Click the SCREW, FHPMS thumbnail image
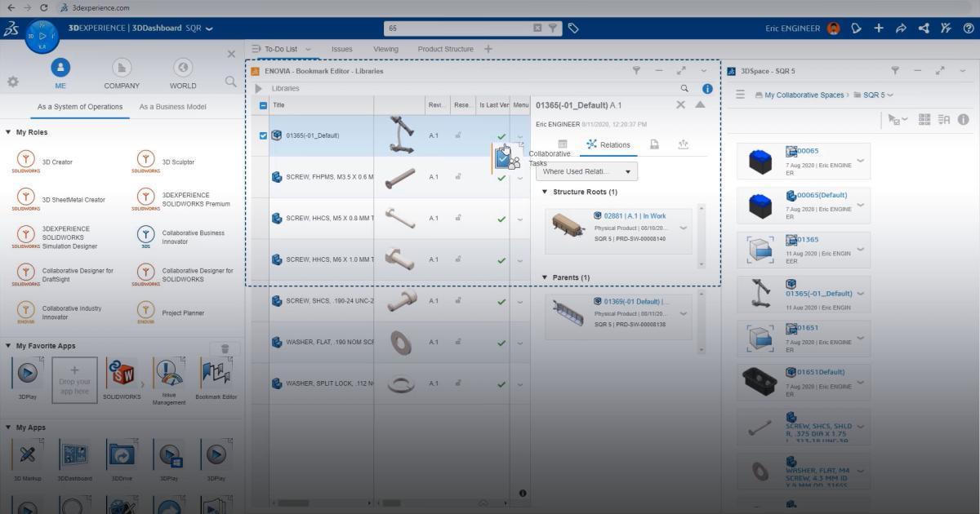This screenshot has height=514, width=980. pos(400,177)
